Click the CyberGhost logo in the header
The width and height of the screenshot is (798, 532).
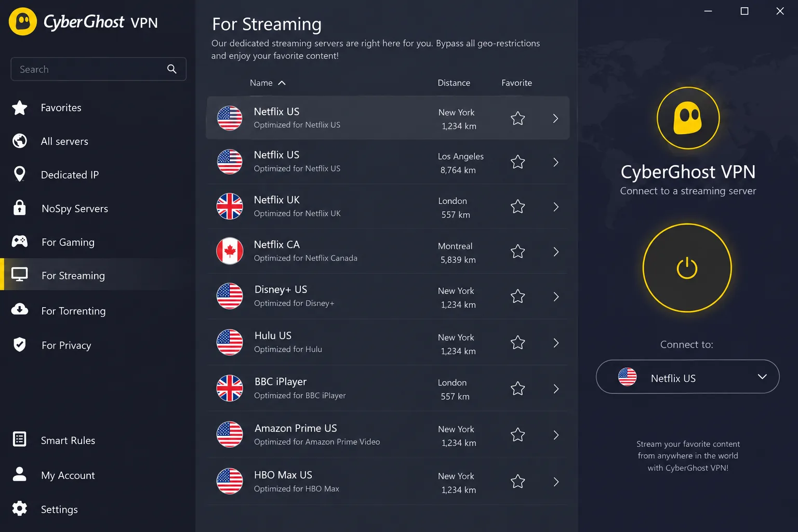tap(23, 21)
